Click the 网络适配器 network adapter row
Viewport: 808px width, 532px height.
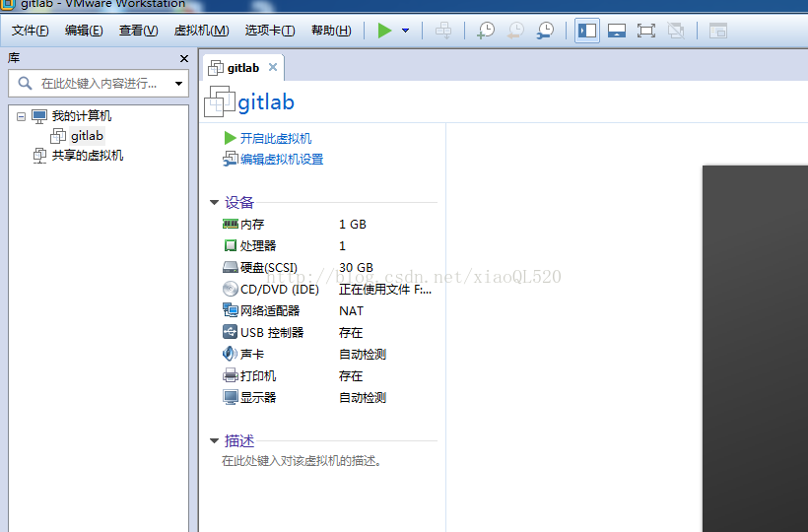pyautogui.click(x=329, y=311)
